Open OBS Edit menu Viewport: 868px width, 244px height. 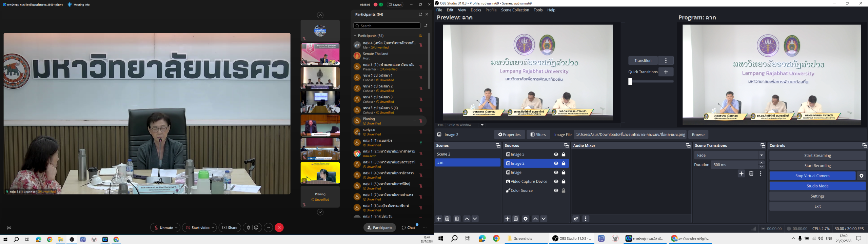click(x=450, y=10)
